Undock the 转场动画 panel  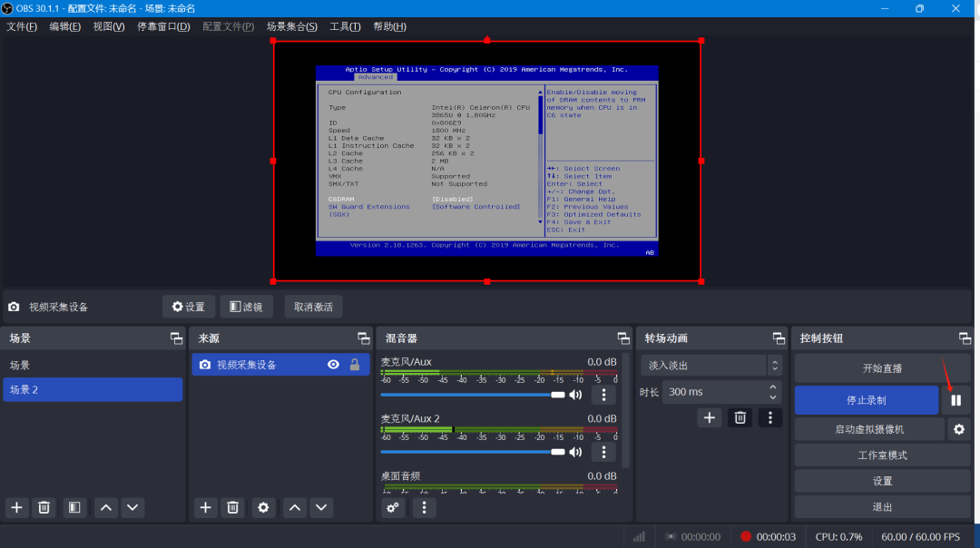click(x=779, y=338)
